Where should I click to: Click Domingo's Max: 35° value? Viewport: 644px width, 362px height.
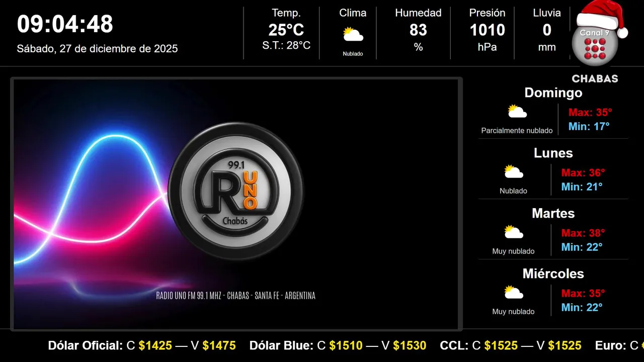[590, 112]
